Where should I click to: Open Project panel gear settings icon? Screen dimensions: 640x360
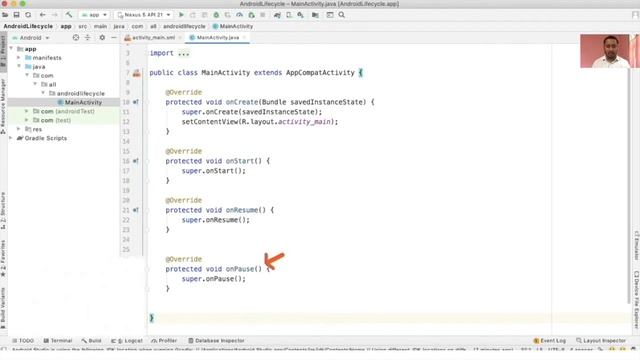click(102, 38)
